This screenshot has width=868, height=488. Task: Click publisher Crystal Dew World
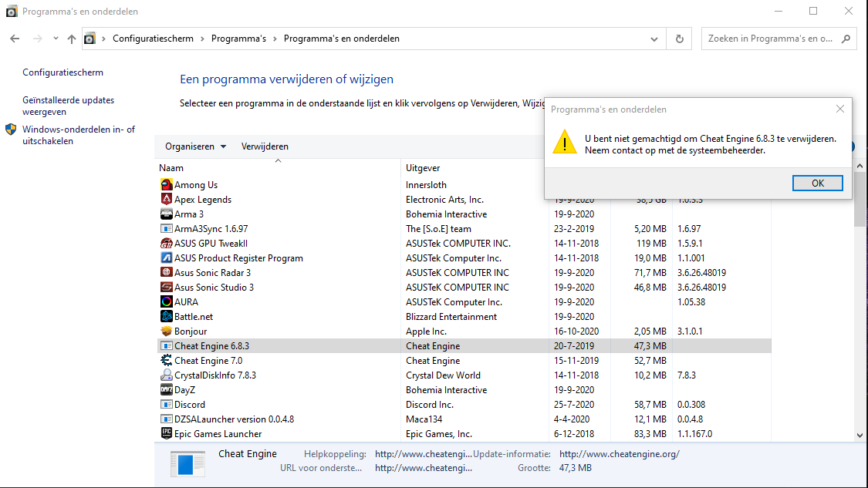click(443, 375)
